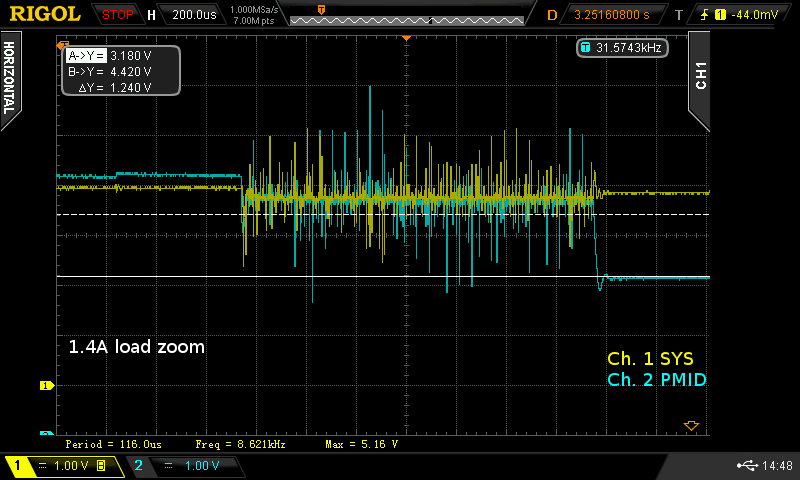Click the 7.00M pts memory depth readout
The height and width of the screenshot is (480, 800).
coord(254,21)
